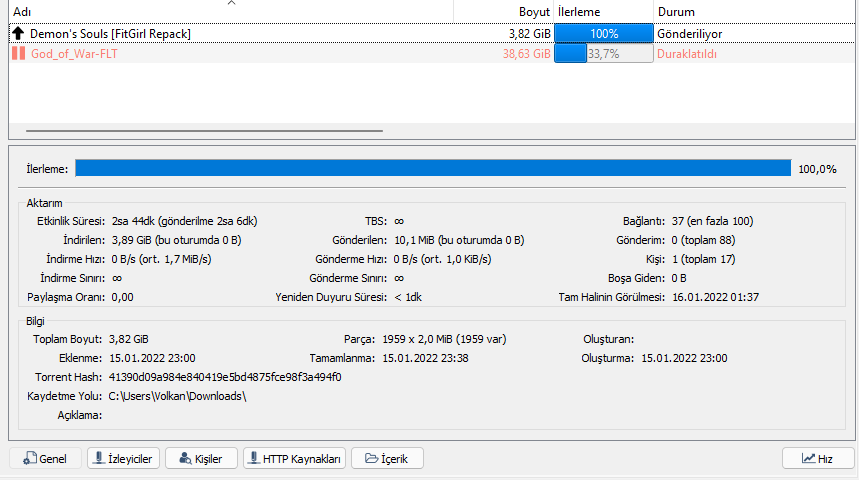The image size is (859, 480).
Task: Click the Duraklatıldı status text
Action: [x=687, y=54]
